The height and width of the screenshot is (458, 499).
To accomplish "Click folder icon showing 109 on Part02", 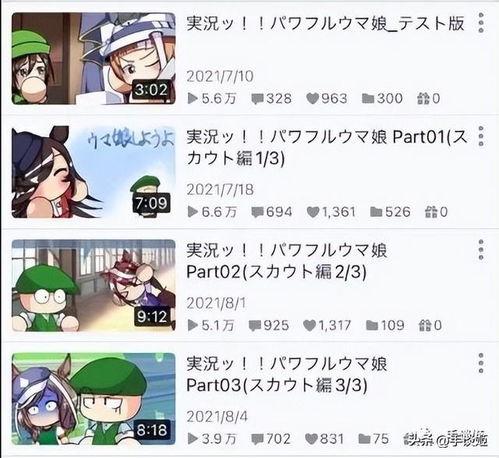I will tap(372, 325).
